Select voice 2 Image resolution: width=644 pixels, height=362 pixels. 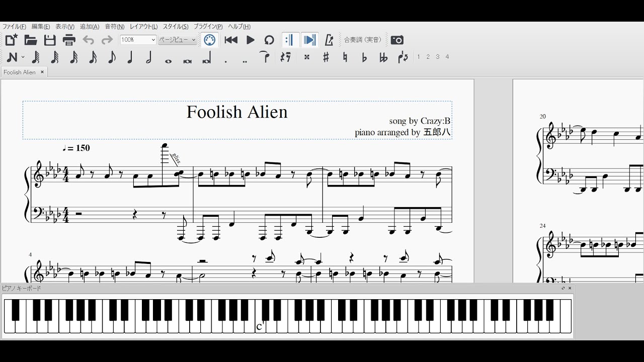pyautogui.click(x=428, y=57)
